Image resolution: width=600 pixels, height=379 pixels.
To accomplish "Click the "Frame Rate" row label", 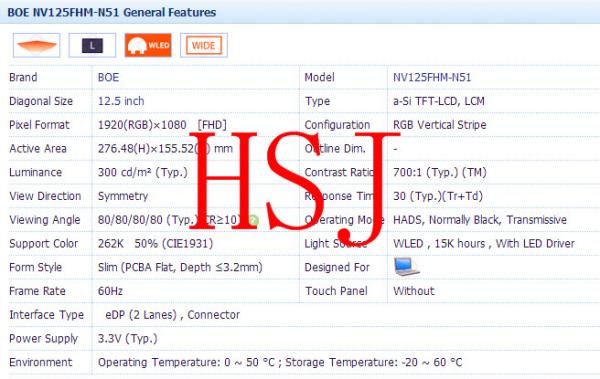I will pyautogui.click(x=37, y=291).
